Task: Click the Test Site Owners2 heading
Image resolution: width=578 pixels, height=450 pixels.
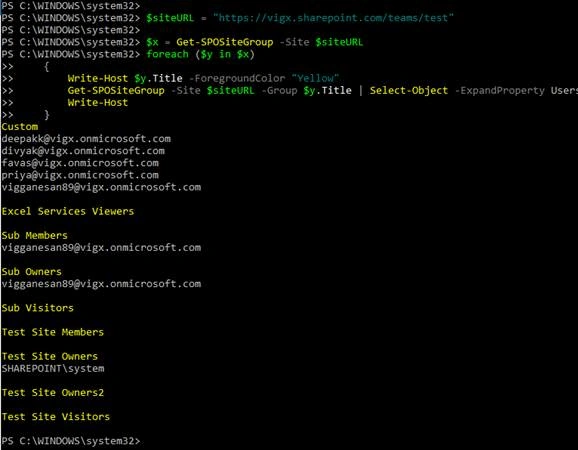Action: coord(53,393)
